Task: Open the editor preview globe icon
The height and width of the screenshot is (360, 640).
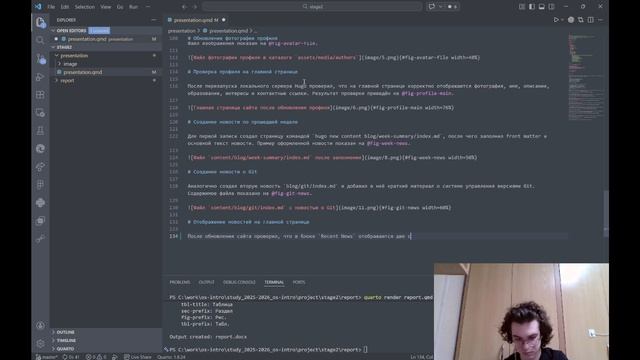Action: pyautogui.click(x=571, y=20)
